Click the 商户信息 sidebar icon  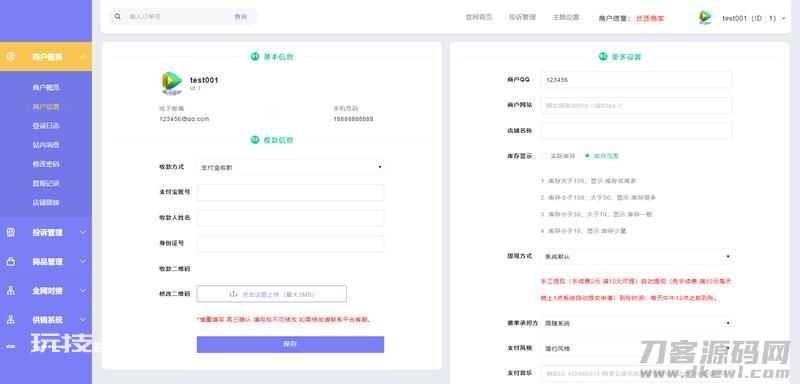pos(11,57)
